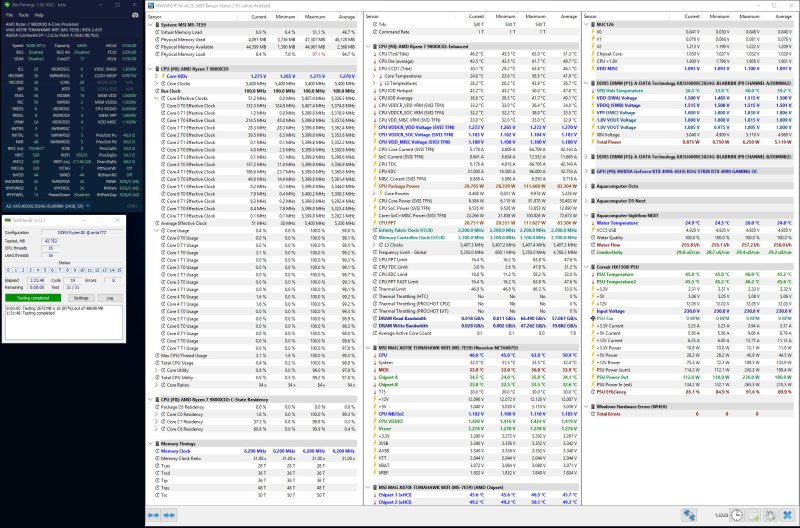Click the Water Temperature thermometer icon
The width and height of the screenshot is (800, 528).
click(x=593, y=223)
